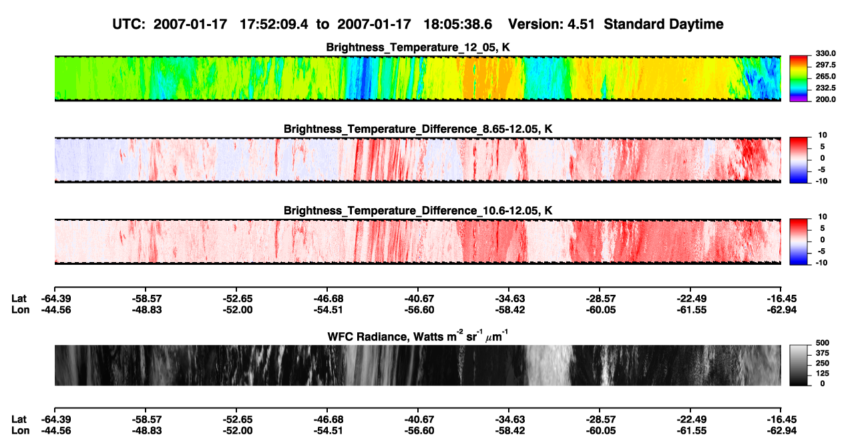Click the 125 label on WFC colorbar
The width and height of the screenshot is (868, 445).
coord(822,373)
